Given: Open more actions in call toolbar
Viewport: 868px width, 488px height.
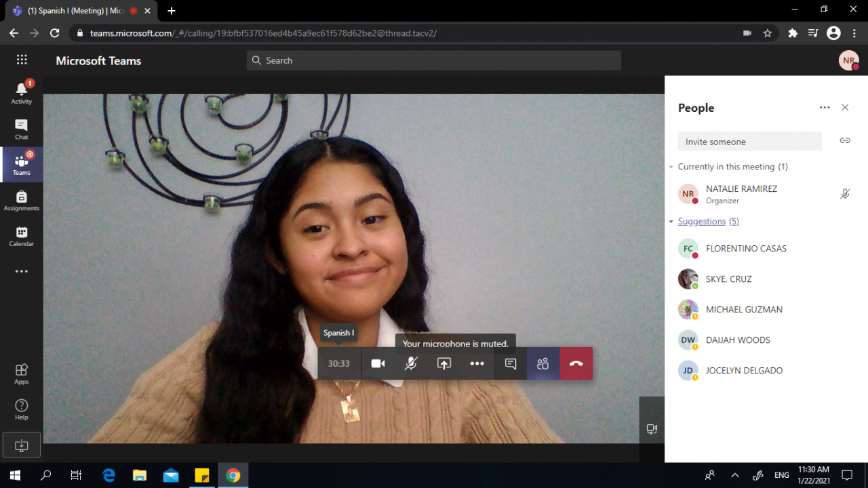Looking at the screenshot, I should (477, 364).
